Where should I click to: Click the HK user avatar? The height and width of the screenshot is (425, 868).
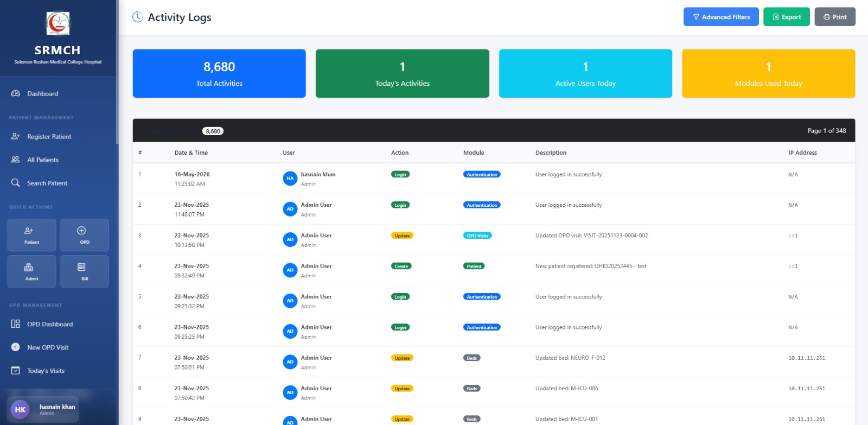tap(20, 410)
